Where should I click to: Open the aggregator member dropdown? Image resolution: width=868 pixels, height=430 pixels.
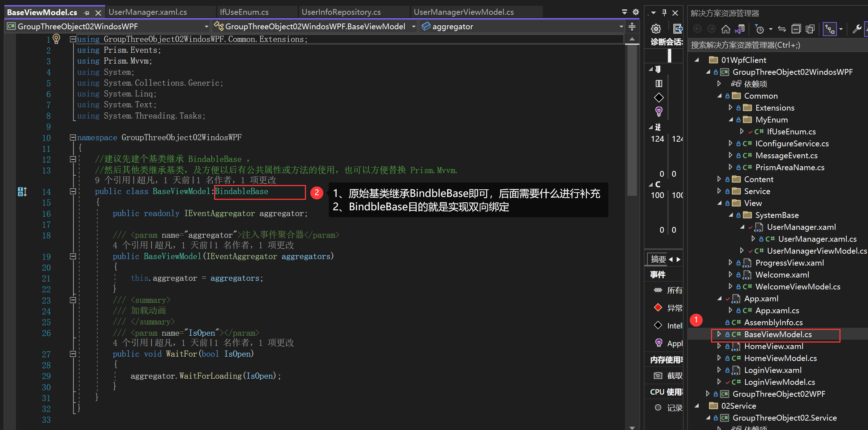tap(621, 26)
